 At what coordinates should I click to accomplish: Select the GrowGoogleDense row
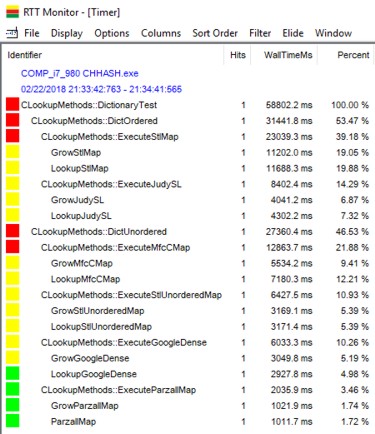point(188,358)
